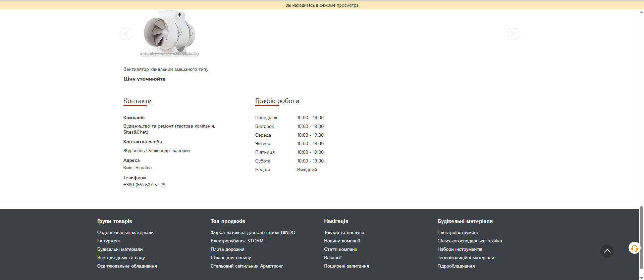The width and height of the screenshot is (644, 280).
Task: Open Теплоізоляційні матеріали category
Action: [466, 258]
